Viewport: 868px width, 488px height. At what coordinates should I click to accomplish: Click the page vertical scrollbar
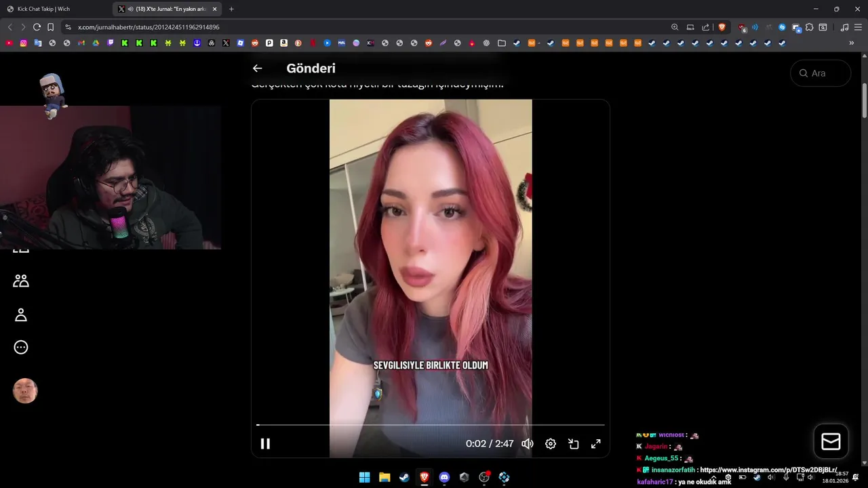click(865, 100)
